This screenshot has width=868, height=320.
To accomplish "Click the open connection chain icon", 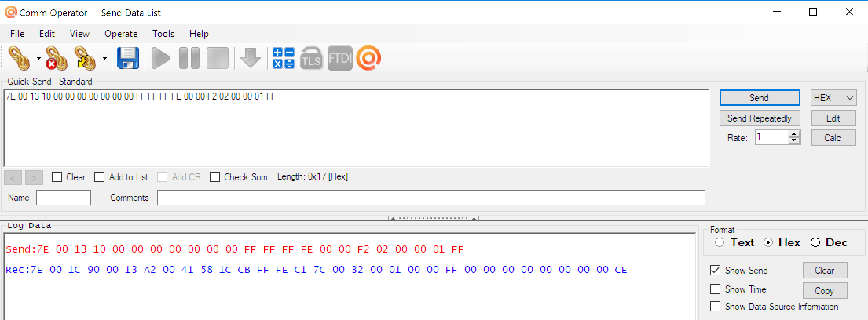I will click(19, 58).
